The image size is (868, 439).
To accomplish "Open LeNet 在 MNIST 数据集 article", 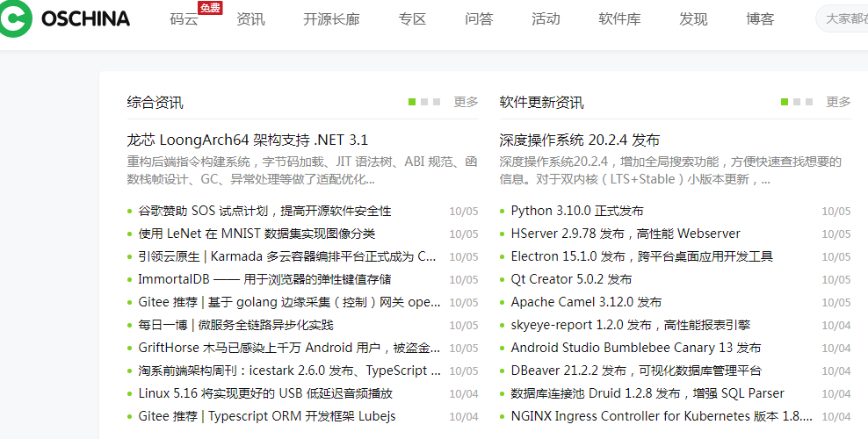I will coord(257,234).
